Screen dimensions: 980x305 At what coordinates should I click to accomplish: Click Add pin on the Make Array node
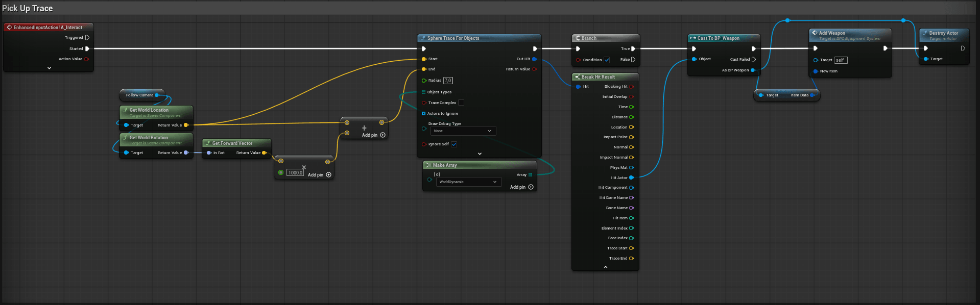[x=522, y=187]
